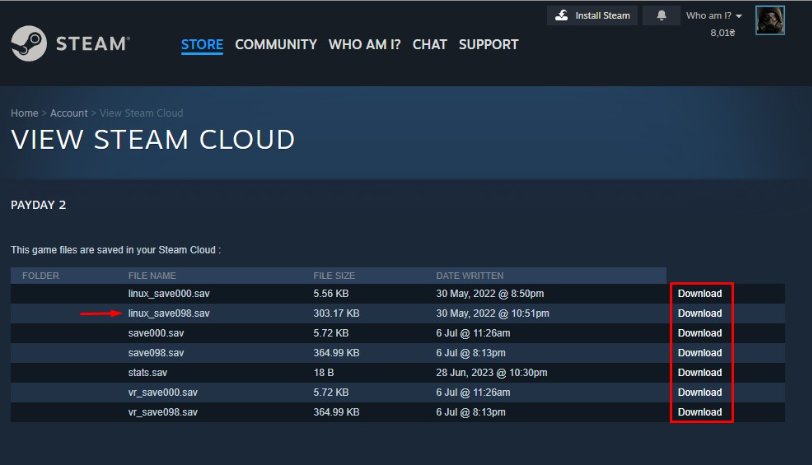Open the SUPPORT page
This screenshot has width=812, height=465.
[x=488, y=44]
